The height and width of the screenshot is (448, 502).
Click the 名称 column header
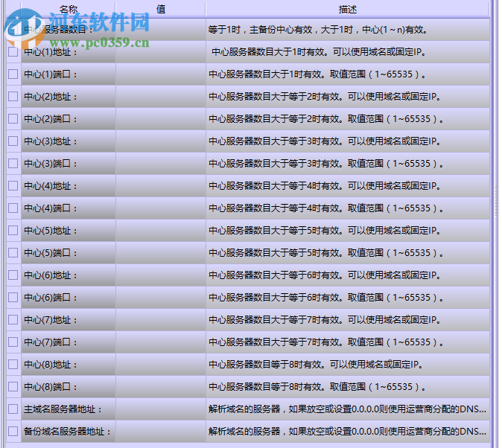(69, 9)
